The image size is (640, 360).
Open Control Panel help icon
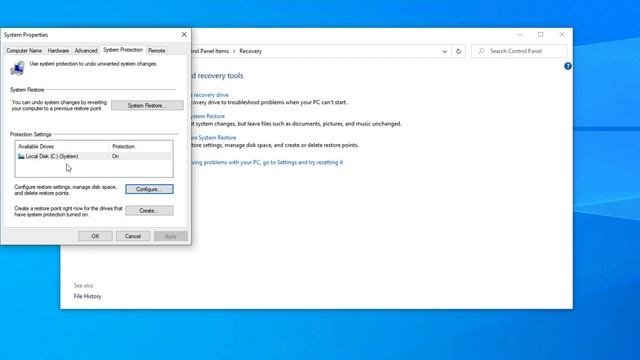[x=568, y=66]
